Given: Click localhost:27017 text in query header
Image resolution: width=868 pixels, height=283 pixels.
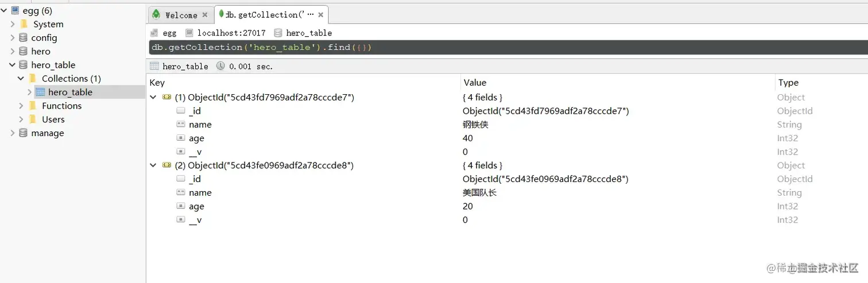Looking at the screenshot, I should pyautogui.click(x=231, y=33).
